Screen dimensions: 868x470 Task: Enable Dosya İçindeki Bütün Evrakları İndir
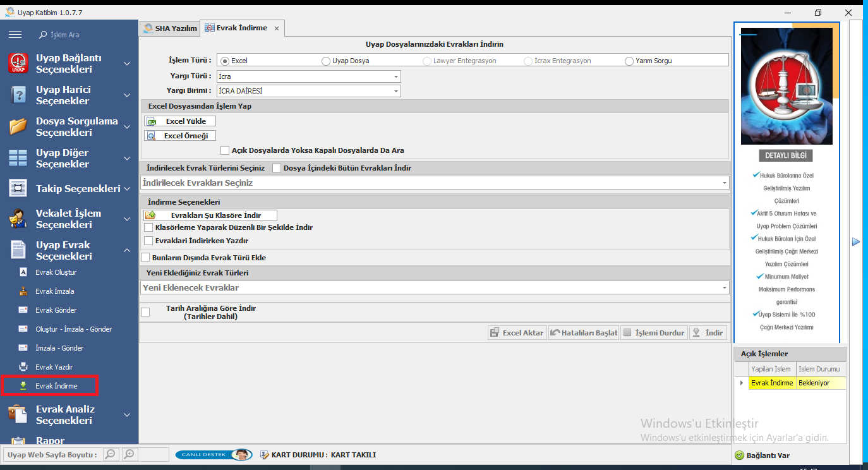tap(277, 168)
